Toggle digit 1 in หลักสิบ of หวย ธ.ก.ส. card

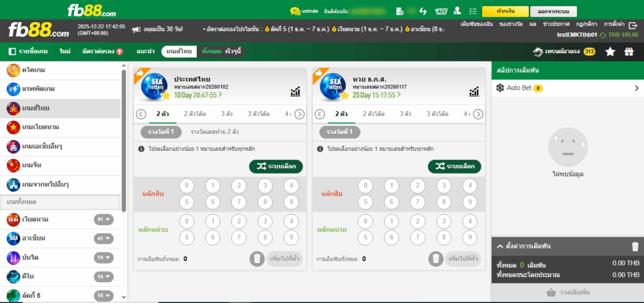pos(391,186)
